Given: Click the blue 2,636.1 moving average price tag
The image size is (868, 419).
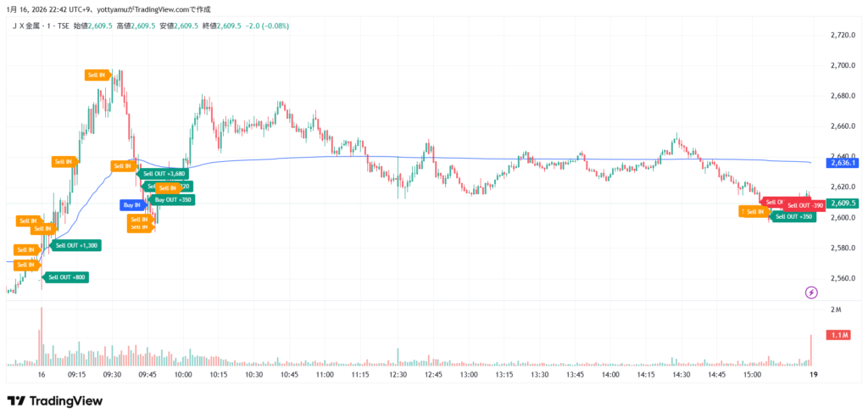Looking at the screenshot, I should click(843, 163).
